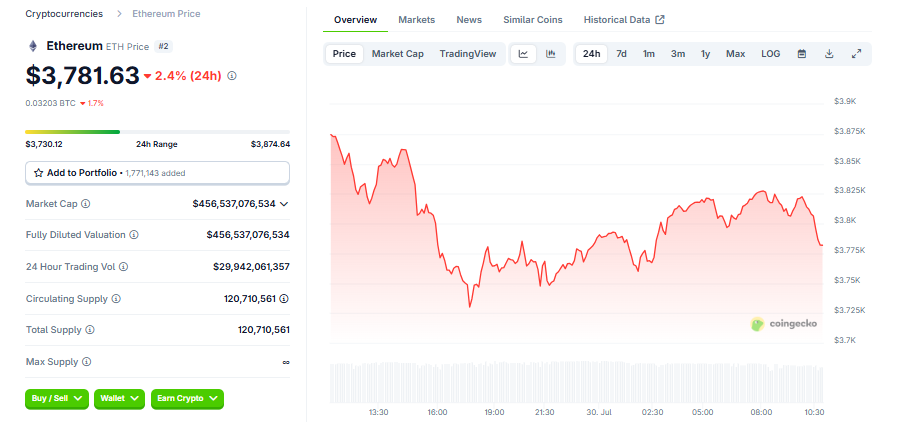Toggle LOG scale on chart
This screenshot has height=422, width=903.
click(x=771, y=54)
